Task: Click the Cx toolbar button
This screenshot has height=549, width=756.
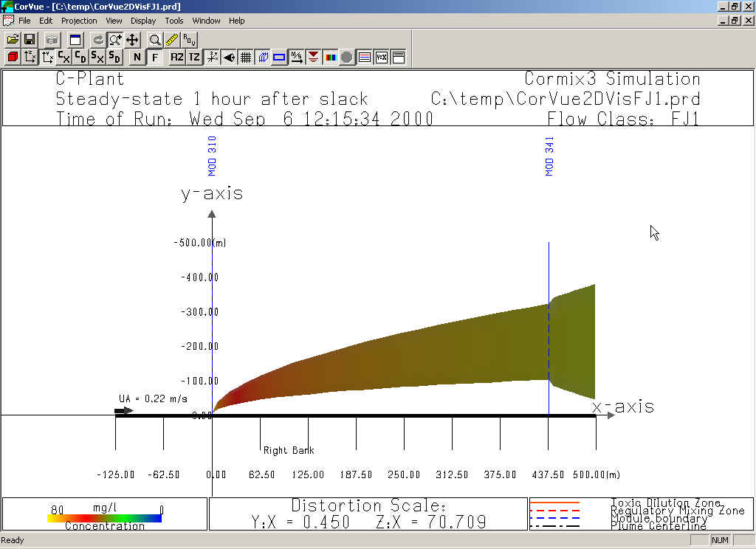Action: pos(64,57)
